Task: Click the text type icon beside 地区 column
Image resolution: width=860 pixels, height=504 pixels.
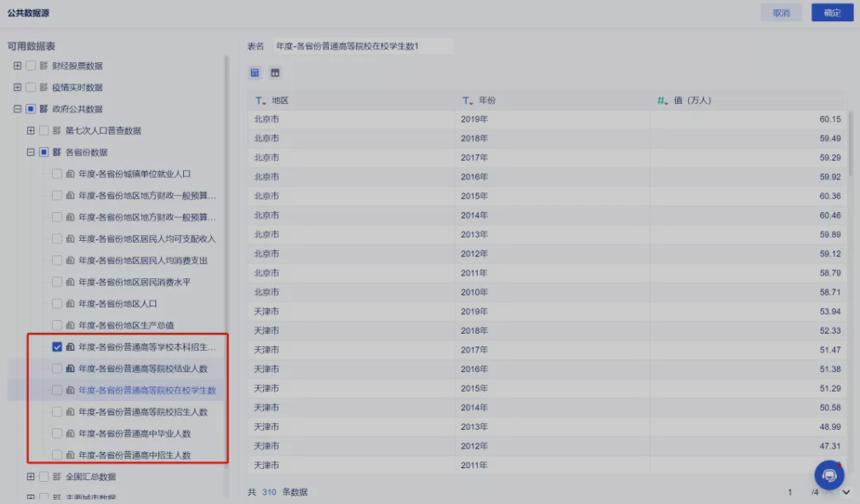Action: click(260, 100)
